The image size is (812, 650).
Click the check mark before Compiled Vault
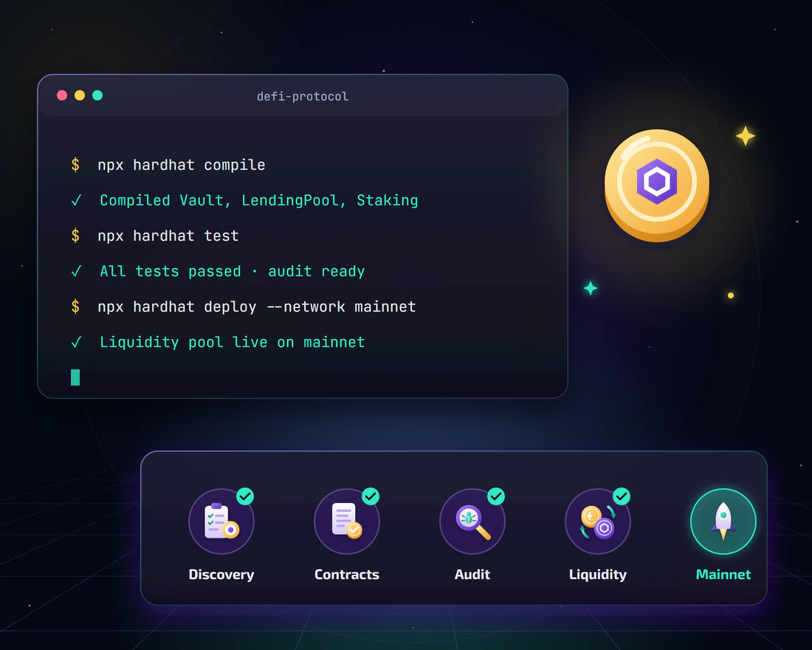pos(76,201)
